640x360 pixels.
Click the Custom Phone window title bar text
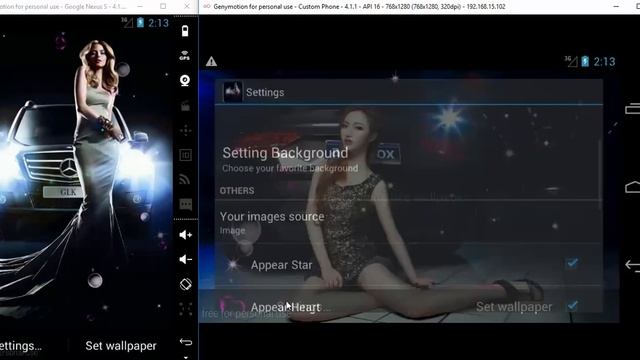[x=359, y=7]
